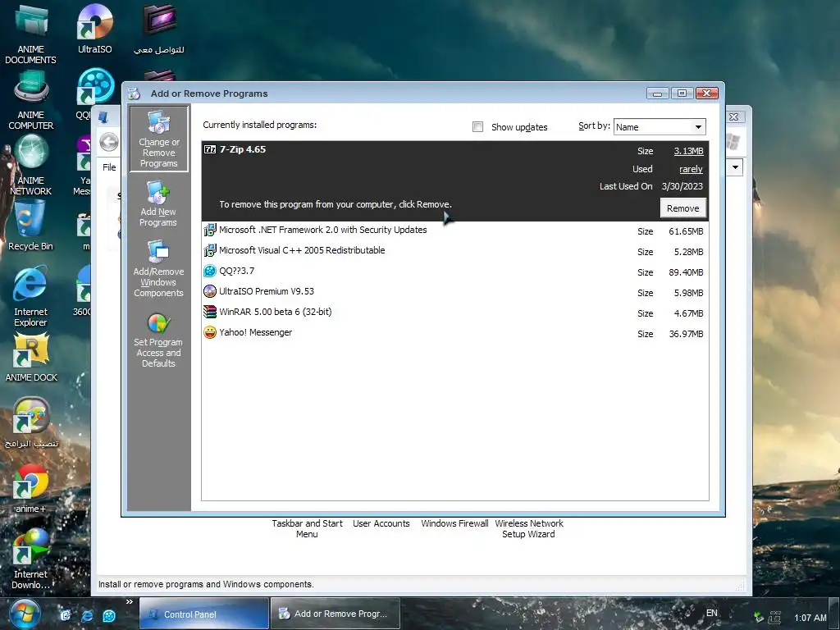Click Yahoo! Messenger list icon
Viewport: 840px width, 630px height.
(210, 333)
